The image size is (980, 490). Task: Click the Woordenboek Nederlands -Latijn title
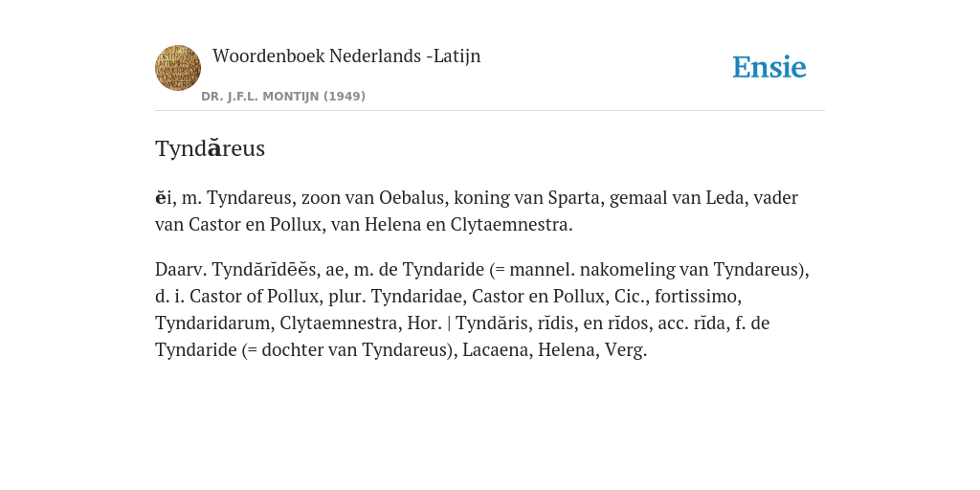click(346, 56)
